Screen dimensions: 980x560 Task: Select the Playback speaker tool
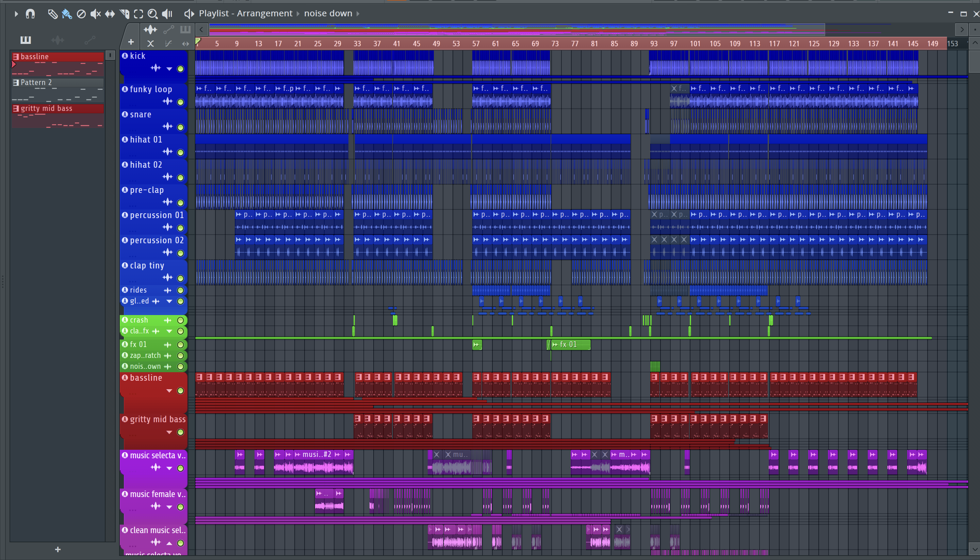167,14
